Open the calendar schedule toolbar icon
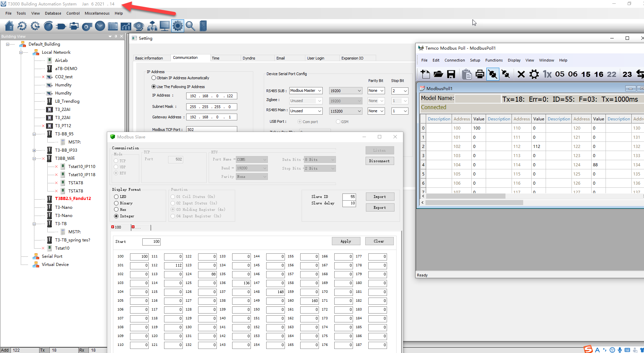This screenshot has height=353, width=644. pos(113,26)
